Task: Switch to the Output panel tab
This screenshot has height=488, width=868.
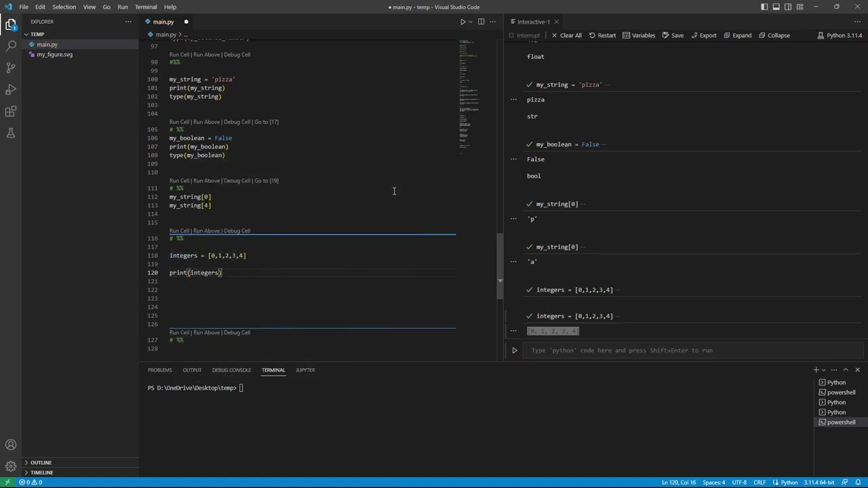Action: click(192, 370)
